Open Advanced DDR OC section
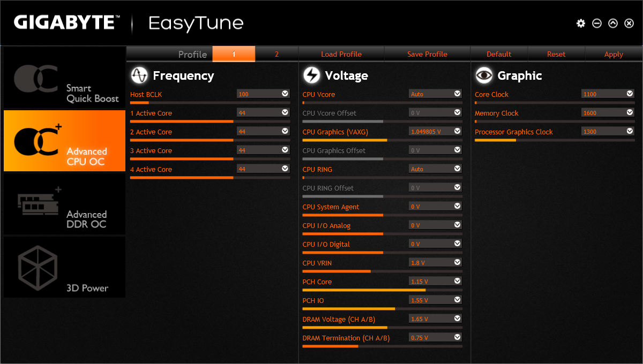 64,204
